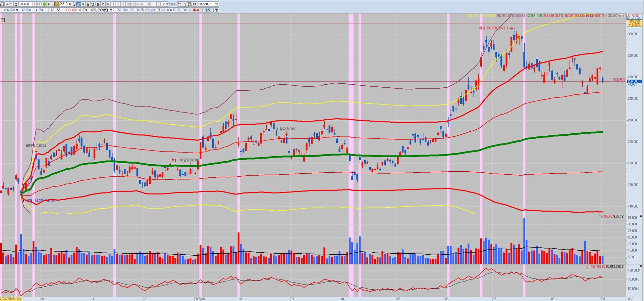Click the 매수 buy button

coord(196,10)
